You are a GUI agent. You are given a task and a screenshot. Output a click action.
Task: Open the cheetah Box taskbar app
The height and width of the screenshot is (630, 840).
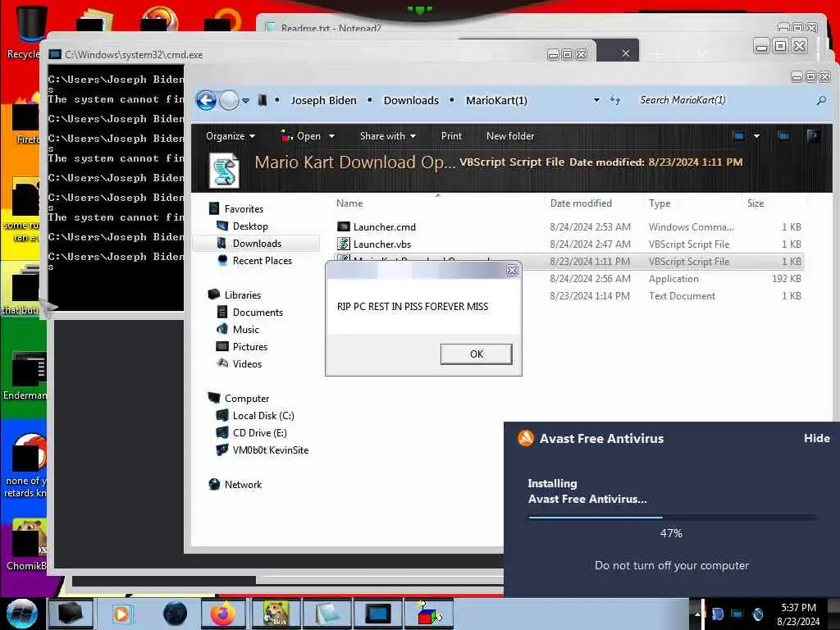click(x=276, y=614)
